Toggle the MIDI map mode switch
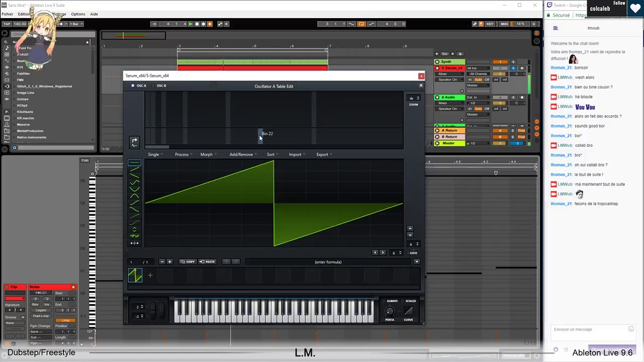This screenshot has height=362, width=644. (504, 24)
